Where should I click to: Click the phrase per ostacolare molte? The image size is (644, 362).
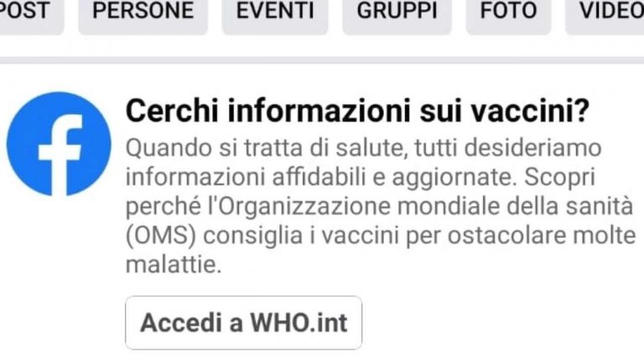(521, 236)
